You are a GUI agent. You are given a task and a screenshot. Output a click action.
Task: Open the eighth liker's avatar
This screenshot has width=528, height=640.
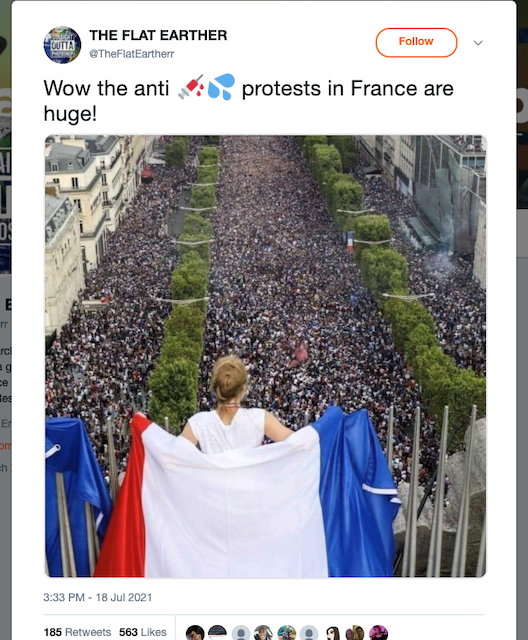coord(355,633)
